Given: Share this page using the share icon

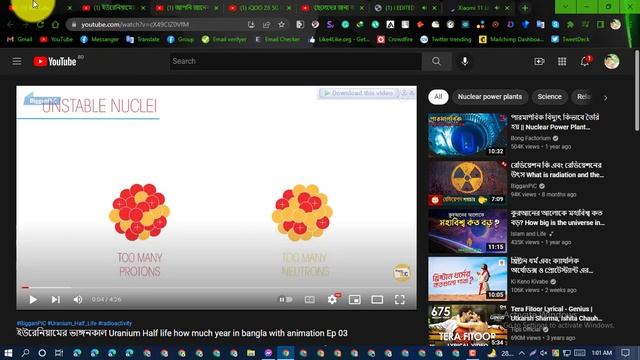Looking at the screenshot, I should coord(266,24).
